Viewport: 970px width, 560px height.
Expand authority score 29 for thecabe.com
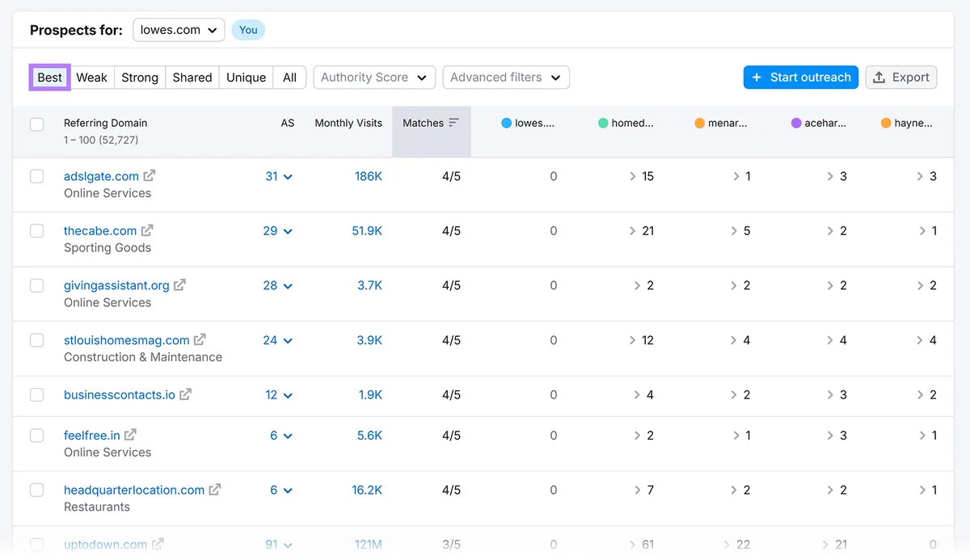click(278, 231)
